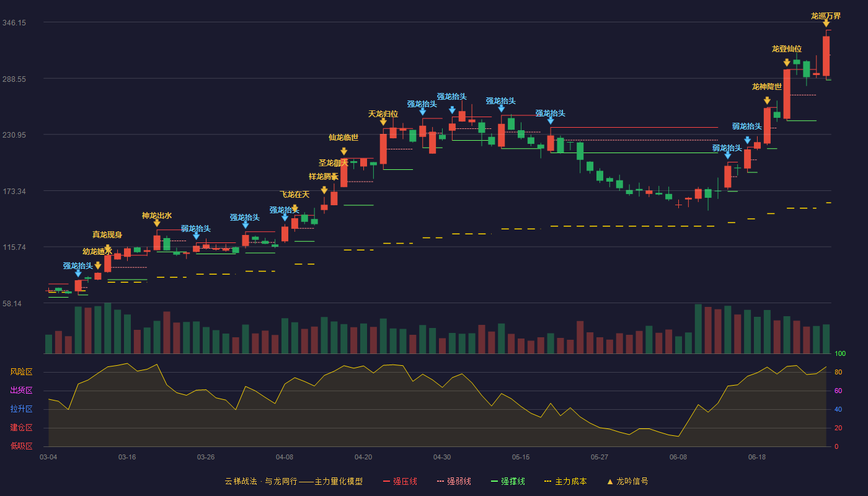868x496 pixels.
Task: Toggle the 强弱线 legend entry
Action: click(x=454, y=481)
